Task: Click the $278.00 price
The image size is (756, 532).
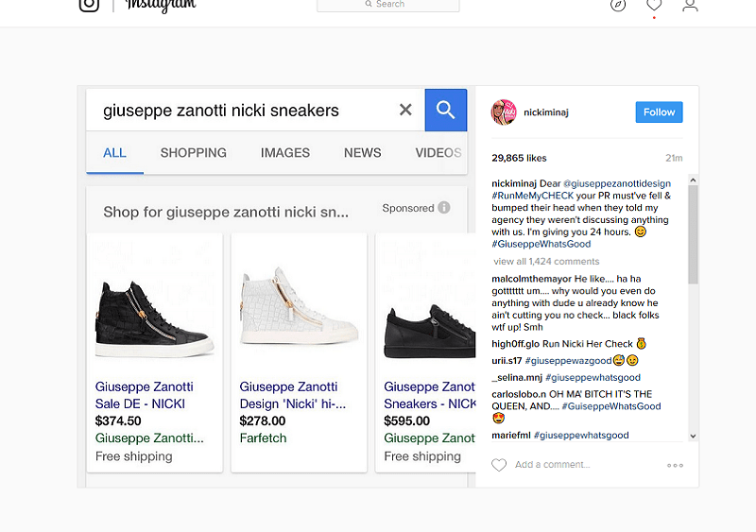Action: coord(263,421)
